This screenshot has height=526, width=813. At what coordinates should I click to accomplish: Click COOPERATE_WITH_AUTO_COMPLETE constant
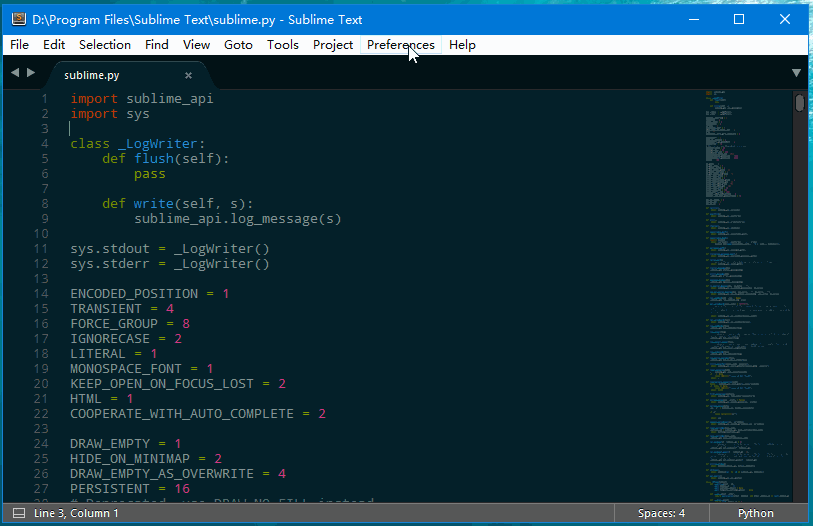tap(182, 414)
